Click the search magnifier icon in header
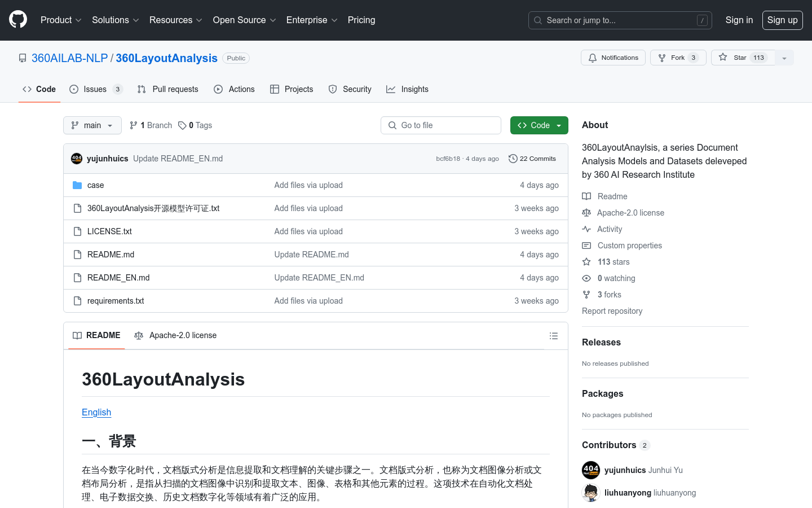This screenshot has height=508, width=812. tap(538, 20)
